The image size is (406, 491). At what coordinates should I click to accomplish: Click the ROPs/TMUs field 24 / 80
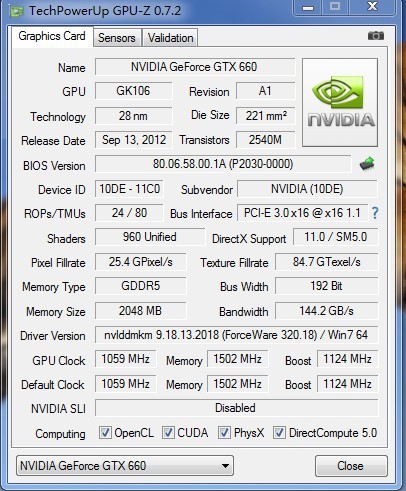coord(129,213)
